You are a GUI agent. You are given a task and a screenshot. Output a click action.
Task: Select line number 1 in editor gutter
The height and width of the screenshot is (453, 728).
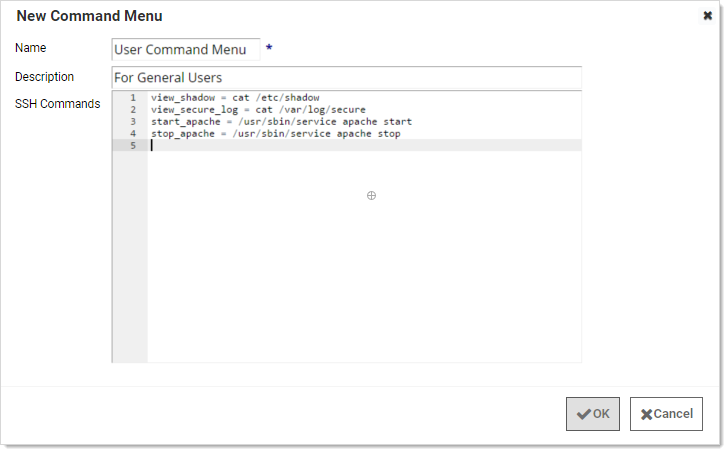pyautogui.click(x=132, y=98)
